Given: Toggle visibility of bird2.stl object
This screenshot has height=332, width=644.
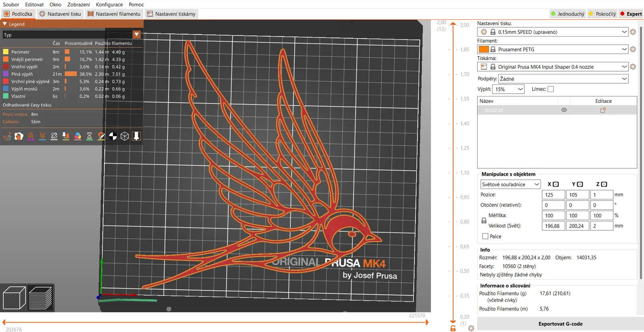Looking at the screenshot, I should 564,110.
